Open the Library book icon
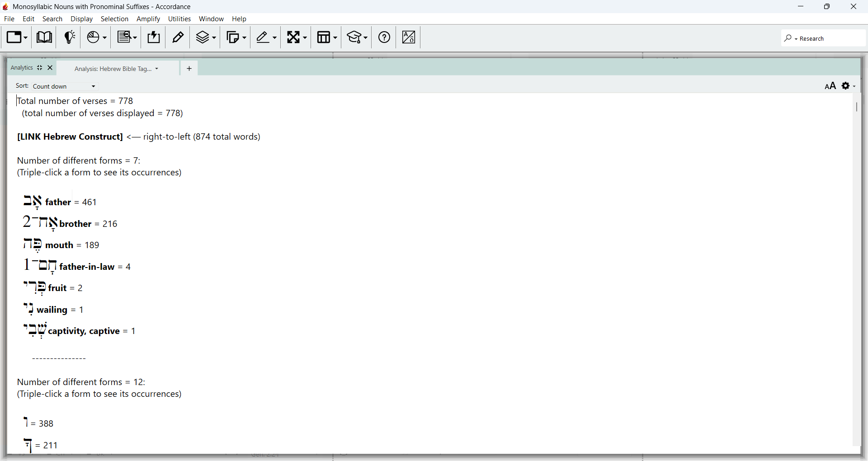Screen dimensions: 868x461 44,38
